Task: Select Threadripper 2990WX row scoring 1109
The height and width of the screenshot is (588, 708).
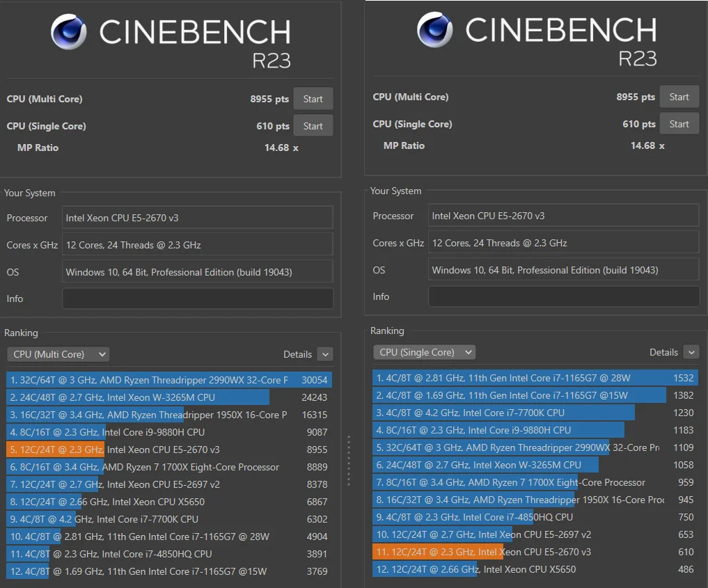Action: [535, 447]
